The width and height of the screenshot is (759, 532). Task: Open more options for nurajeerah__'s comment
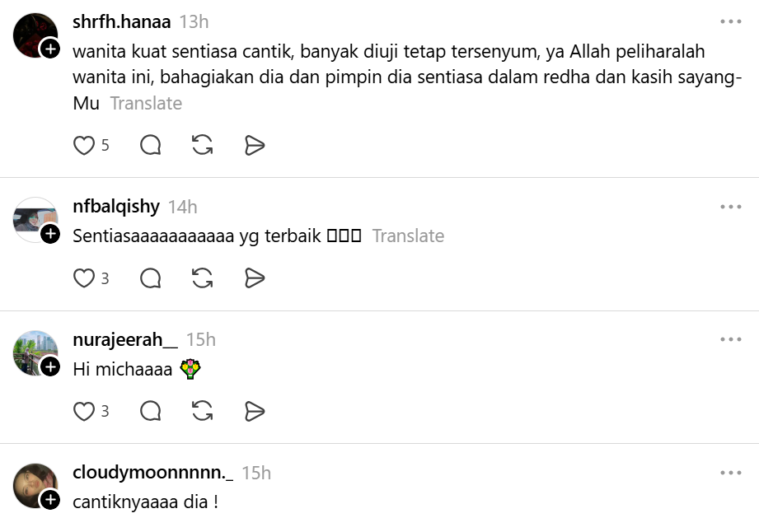[x=731, y=339]
